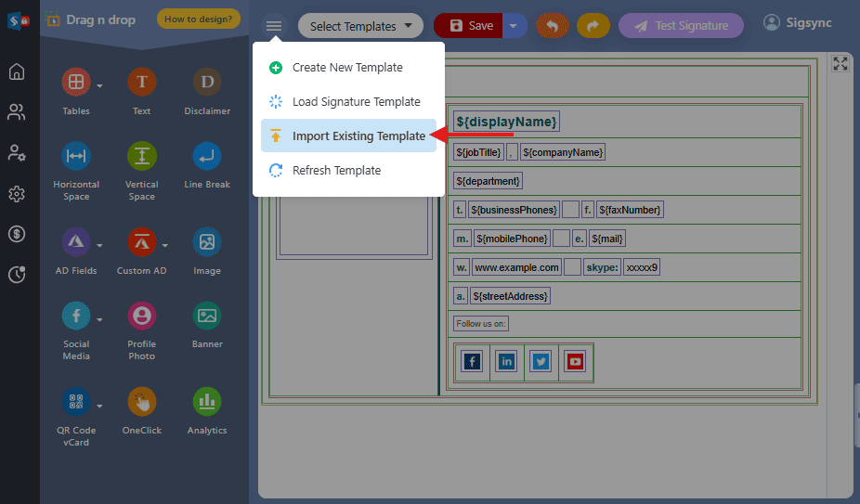Viewport: 860px width, 504px height.
Task: Select the ${mail} field
Action: (x=607, y=239)
